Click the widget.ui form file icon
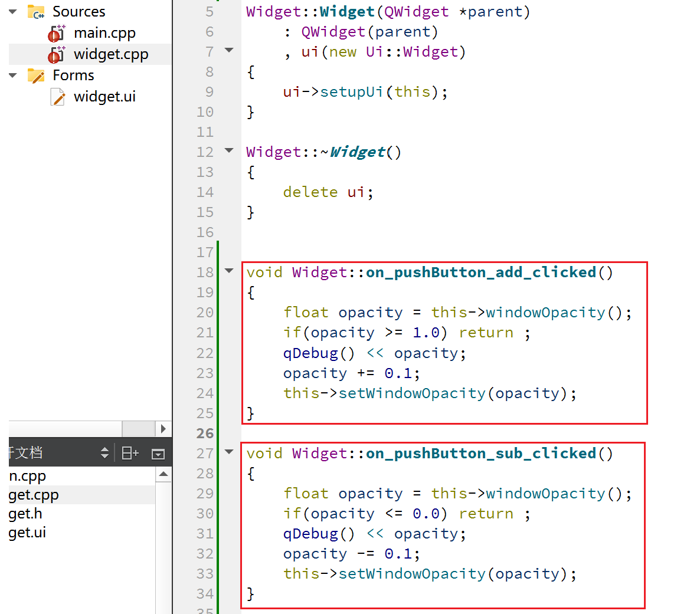This screenshot has height=614, width=700. tap(58, 97)
